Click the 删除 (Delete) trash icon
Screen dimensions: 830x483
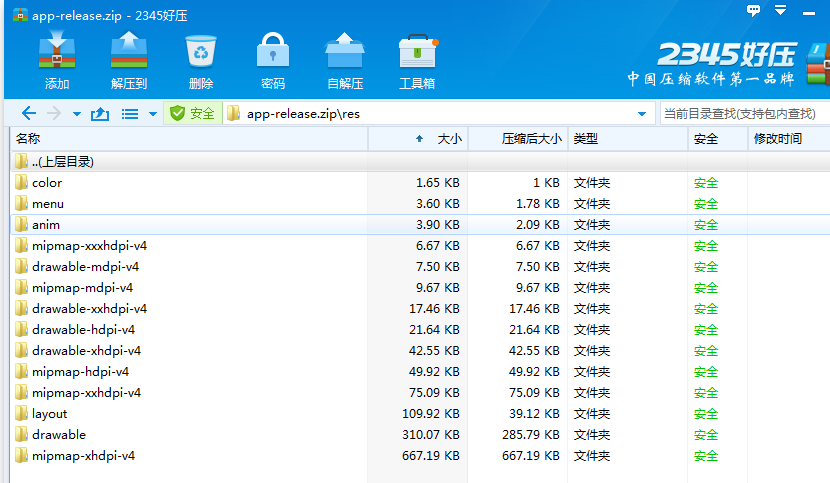pos(201,60)
